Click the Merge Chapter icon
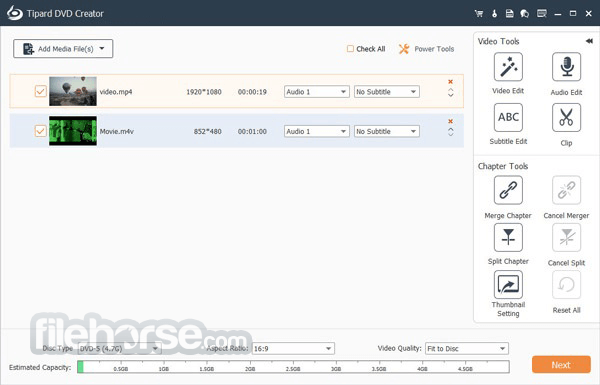Image resolution: width=600 pixels, height=385 pixels. coord(508,190)
